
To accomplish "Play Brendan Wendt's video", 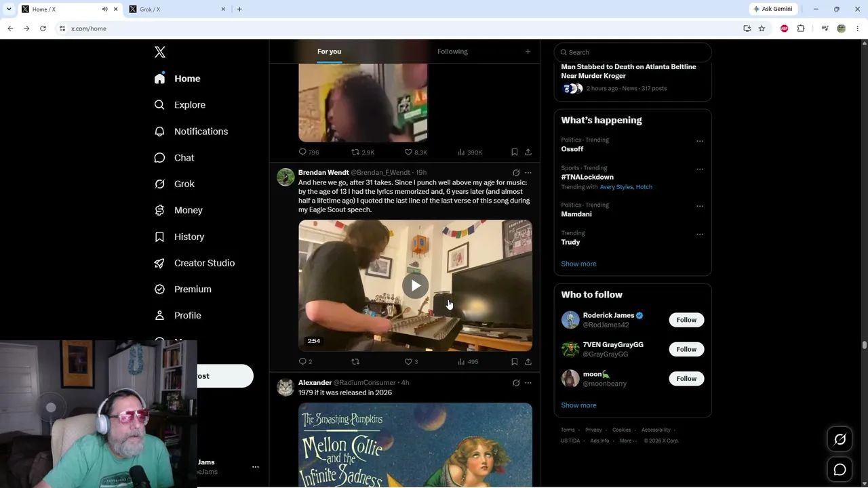I will [415, 285].
